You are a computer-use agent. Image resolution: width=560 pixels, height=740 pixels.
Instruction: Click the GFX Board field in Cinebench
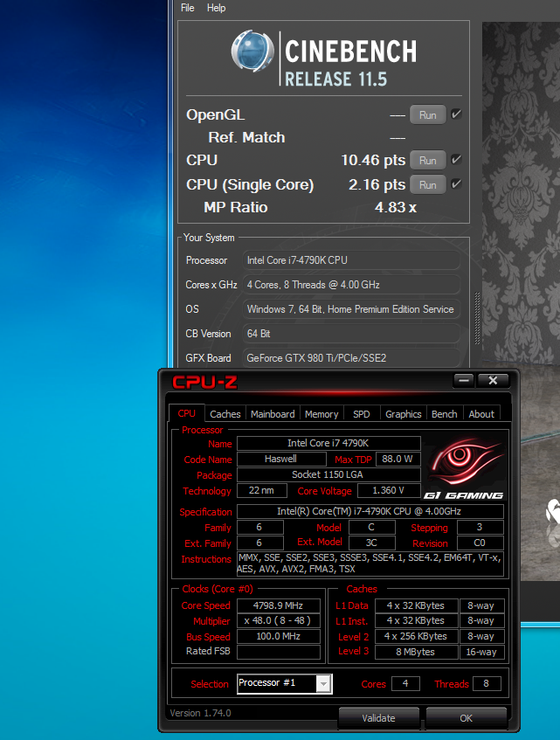point(351,357)
